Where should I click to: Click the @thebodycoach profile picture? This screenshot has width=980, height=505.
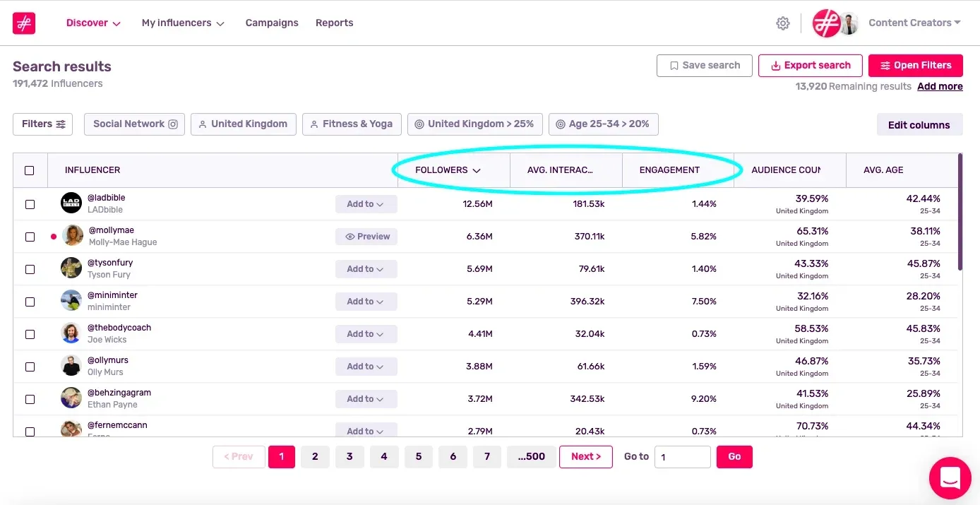71,333
